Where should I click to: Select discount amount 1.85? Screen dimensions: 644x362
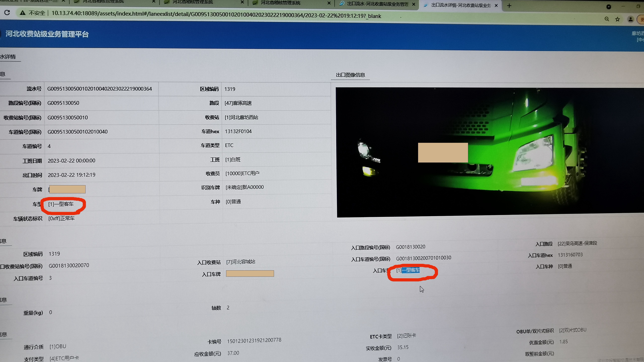tap(563, 342)
